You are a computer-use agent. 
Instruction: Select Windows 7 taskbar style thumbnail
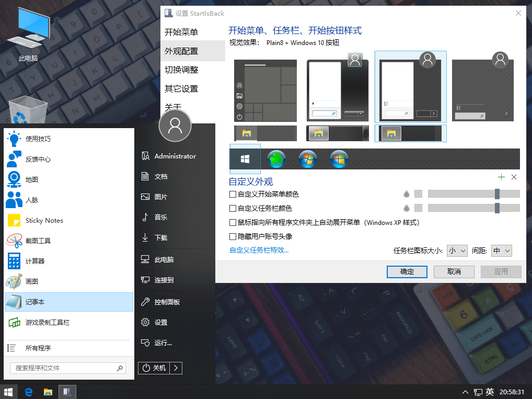point(338,133)
